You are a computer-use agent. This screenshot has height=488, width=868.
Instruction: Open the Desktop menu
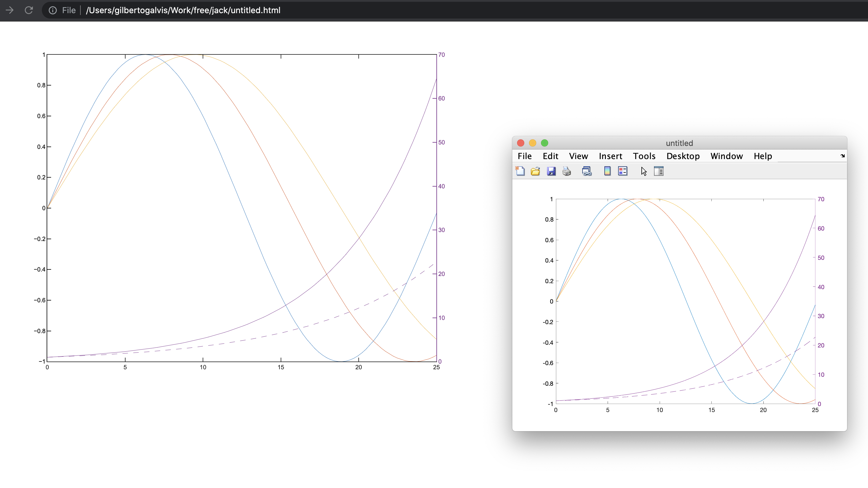click(x=683, y=156)
